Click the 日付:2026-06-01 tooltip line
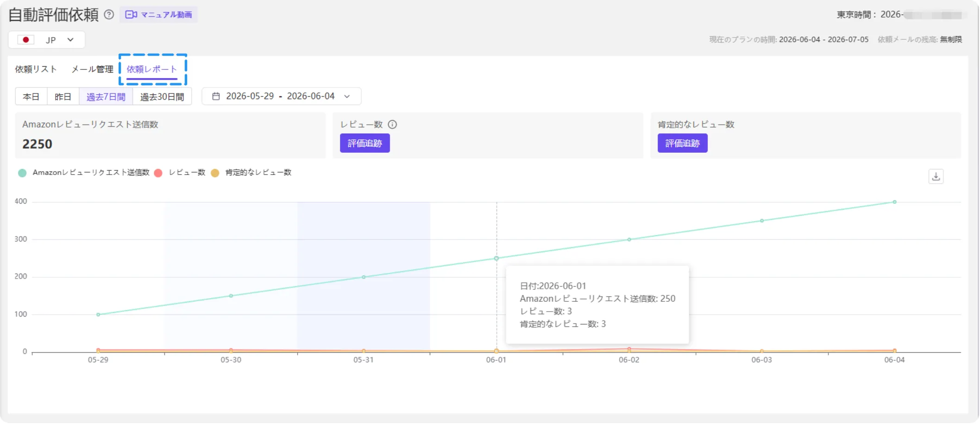Image resolution: width=980 pixels, height=424 pixels. tap(553, 286)
